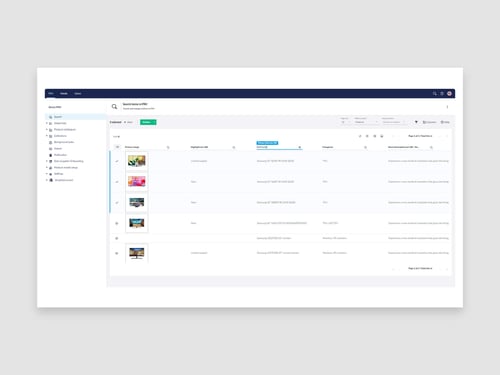Open the vertical three-dot page menu
This screenshot has height=375, width=500.
click(447, 107)
